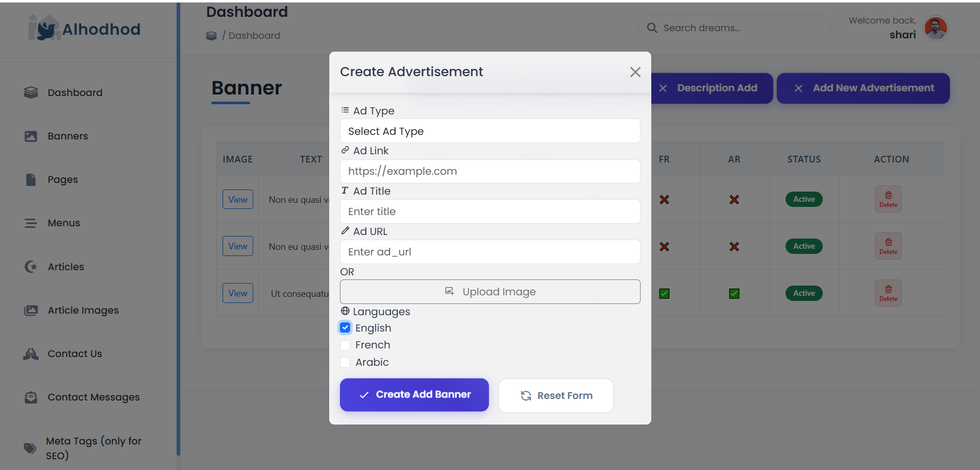The width and height of the screenshot is (980, 470).
Task: Focus the Ad Title input field
Action: coord(489,212)
